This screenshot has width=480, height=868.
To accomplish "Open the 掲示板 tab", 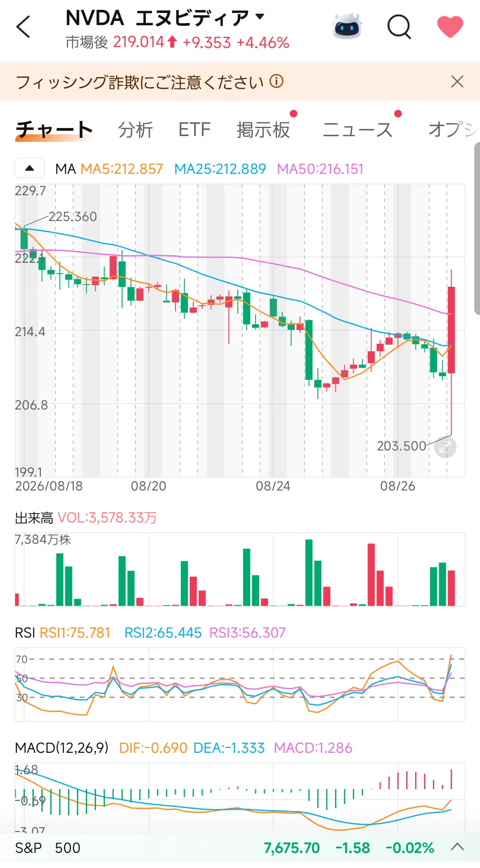I will [x=263, y=130].
